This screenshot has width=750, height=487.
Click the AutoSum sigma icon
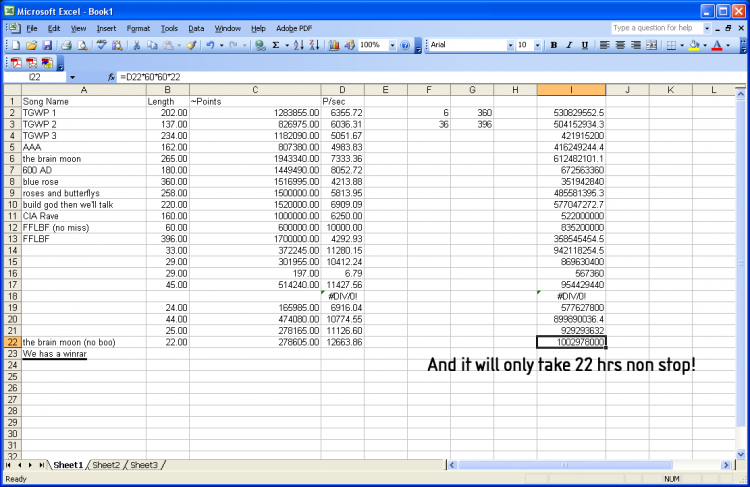pos(276,46)
